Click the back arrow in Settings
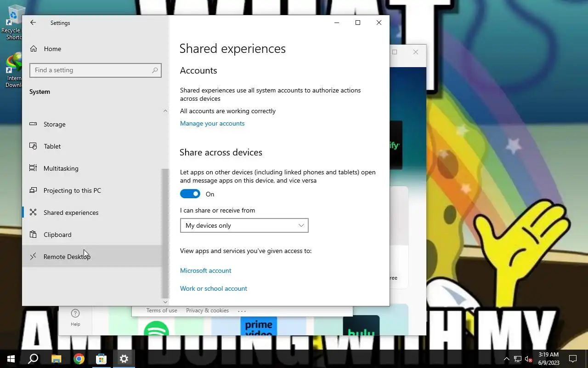 [33, 23]
